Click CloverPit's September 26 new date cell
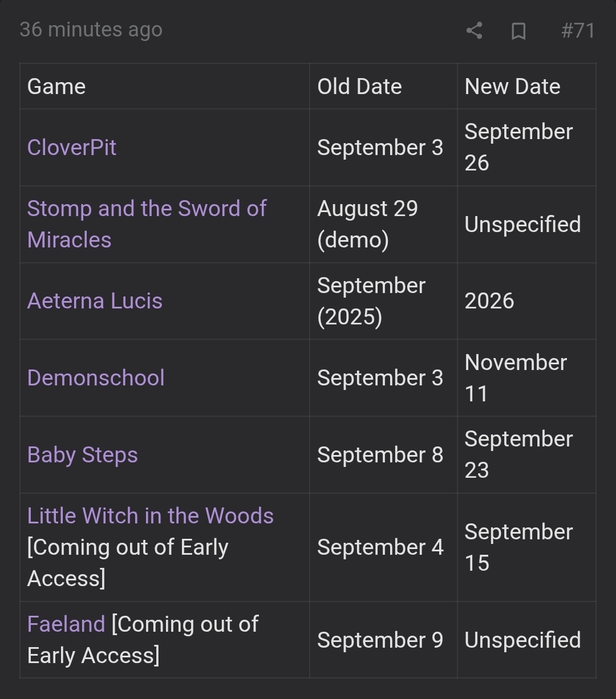This screenshot has width=616, height=699. 526,148
